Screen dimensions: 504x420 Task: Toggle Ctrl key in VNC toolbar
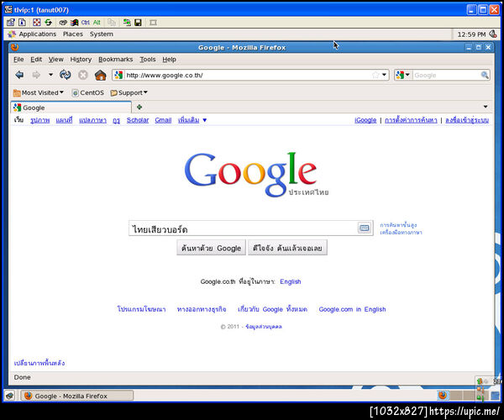click(86, 23)
